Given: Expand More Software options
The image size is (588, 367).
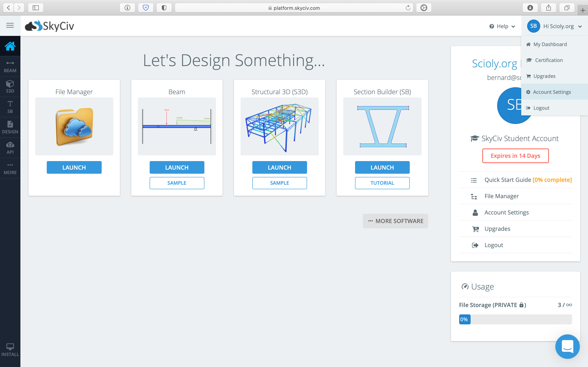Looking at the screenshot, I should tap(395, 221).
